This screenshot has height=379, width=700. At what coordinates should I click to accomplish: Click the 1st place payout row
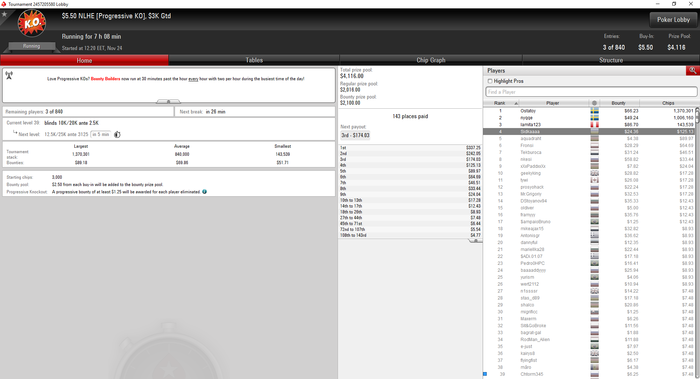pyautogui.click(x=410, y=148)
